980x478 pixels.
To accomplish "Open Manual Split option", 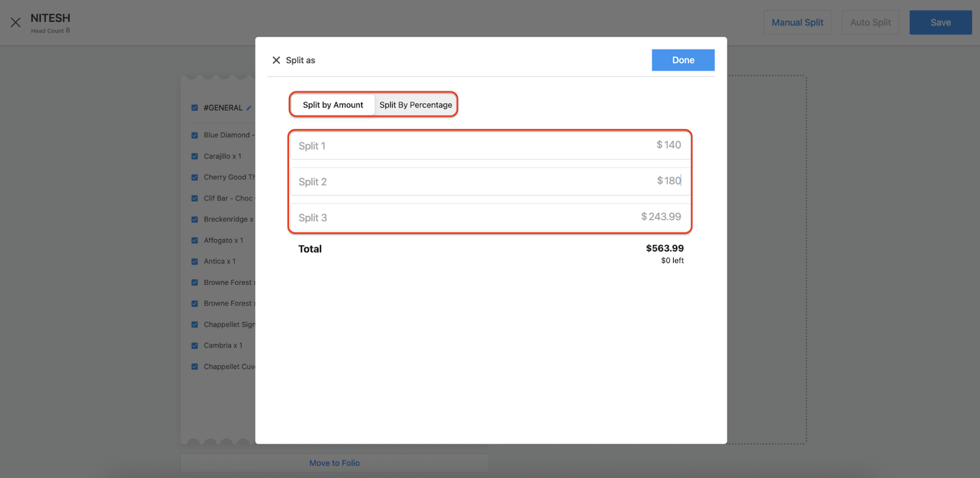I will coord(797,23).
